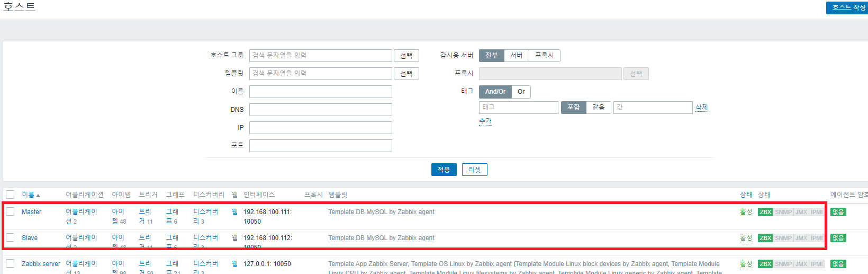Viewport: 868px width, 274px height.
Task: Open 디스커버리 3 link for Master host
Action: pos(206,216)
